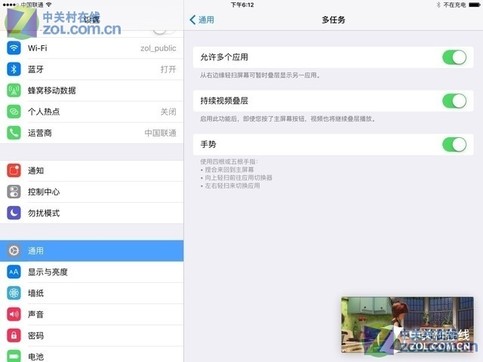Image resolution: width=483 pixels, height=362 pixels.
Task: Toggle the allow multiple apps (允许多个应用) switch
Action: coord(454,57)
